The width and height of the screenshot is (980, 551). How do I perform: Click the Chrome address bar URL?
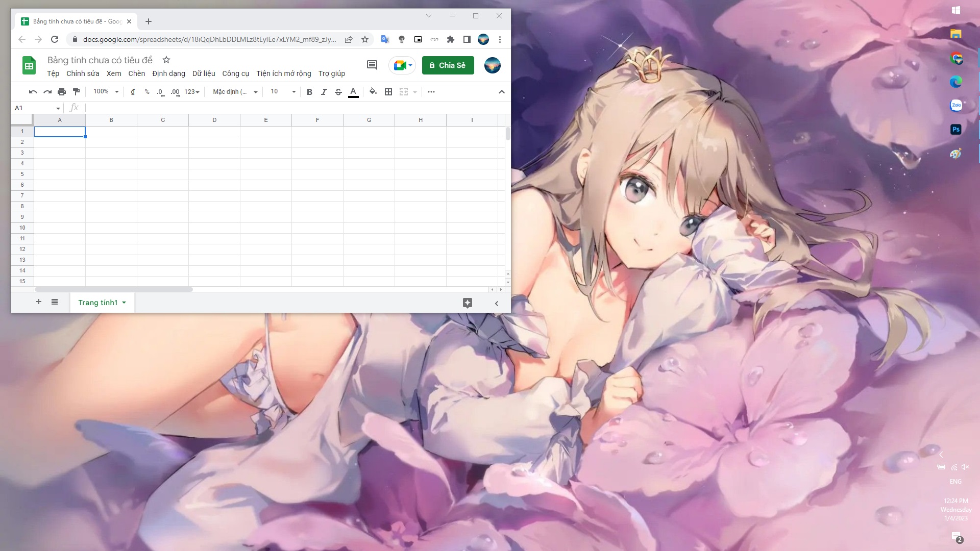[210, 39]
